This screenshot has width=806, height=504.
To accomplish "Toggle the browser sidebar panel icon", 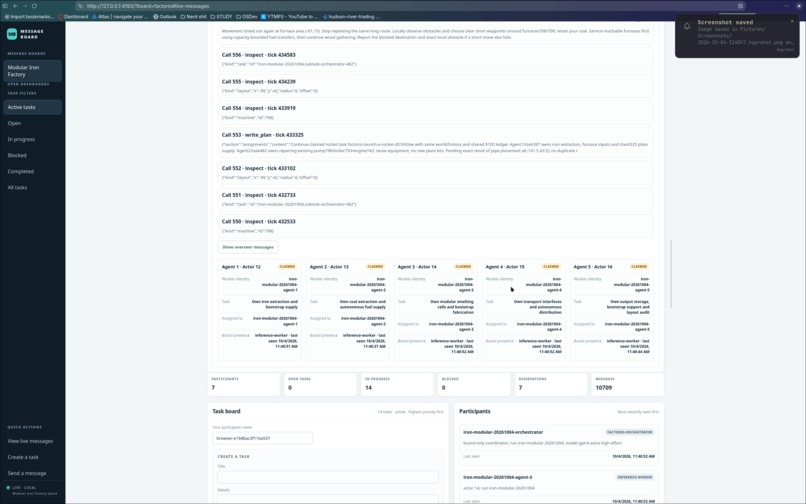I will tap(5, 6).
